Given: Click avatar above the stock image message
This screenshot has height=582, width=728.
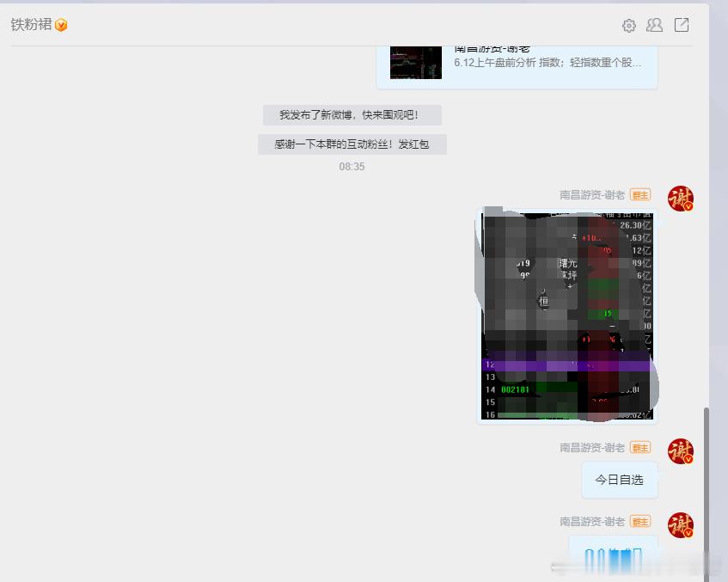Looking at the screenshot, I should [680, 199].
